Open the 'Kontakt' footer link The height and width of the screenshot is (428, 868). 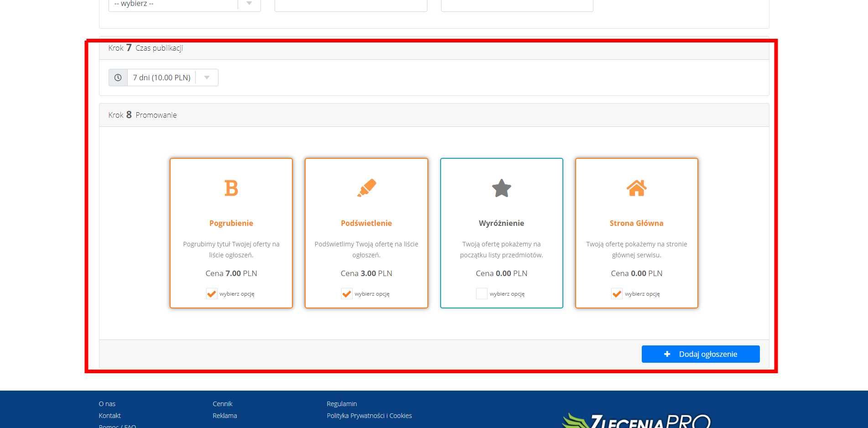(x=109, y=416)
